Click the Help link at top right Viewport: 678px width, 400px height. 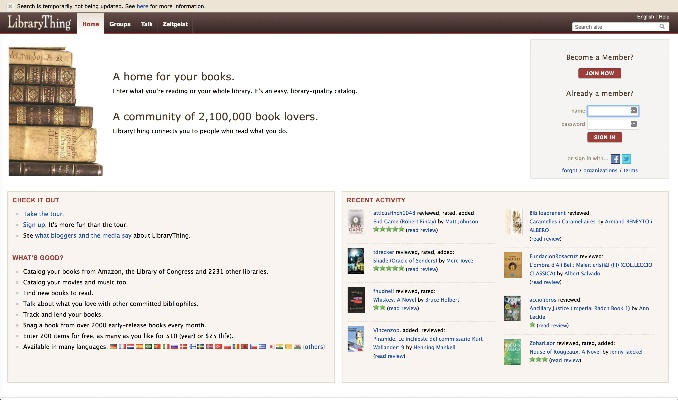[664, 17]
